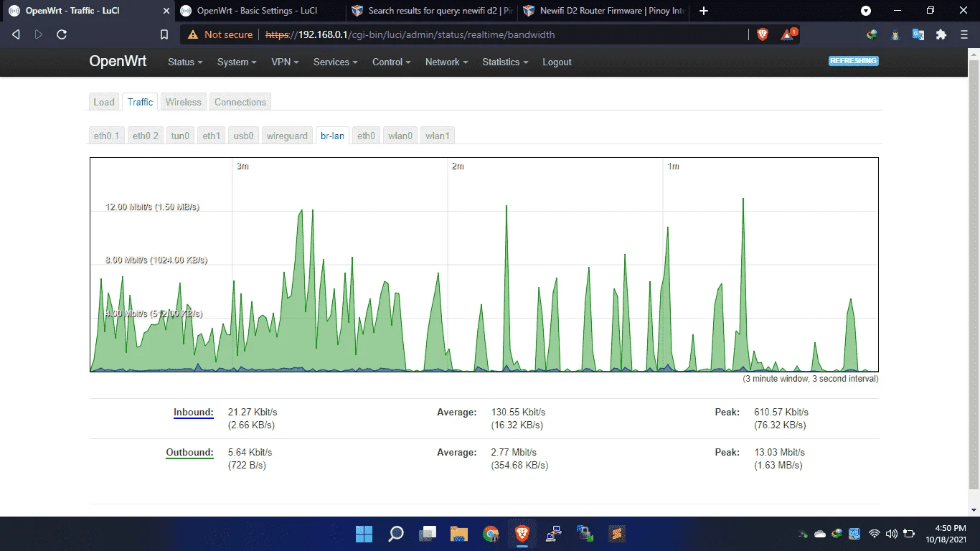Open Task View on the taskbar
The image size is (980, 551).
coord(428,534)
